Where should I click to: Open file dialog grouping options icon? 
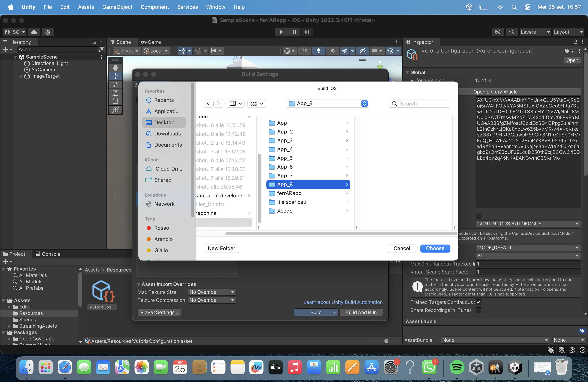coord(257,103)
